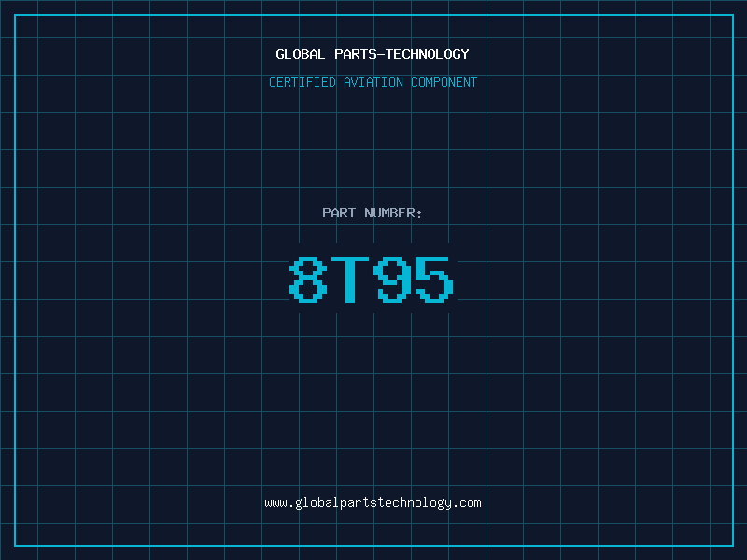Click the GLOBAL PARTS-TECHNOLOGY heading
The image size is (747, 560).
373,54
